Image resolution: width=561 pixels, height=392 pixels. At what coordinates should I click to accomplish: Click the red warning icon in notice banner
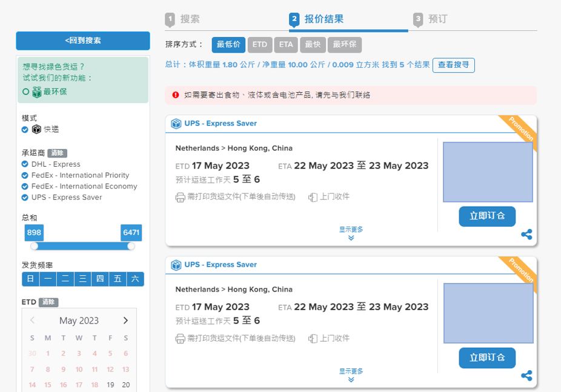click(176, 95)
